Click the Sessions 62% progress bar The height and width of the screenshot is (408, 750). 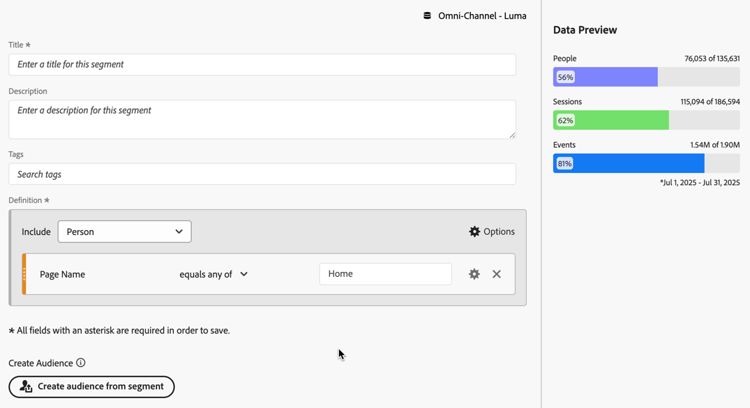tap(646, 120)
